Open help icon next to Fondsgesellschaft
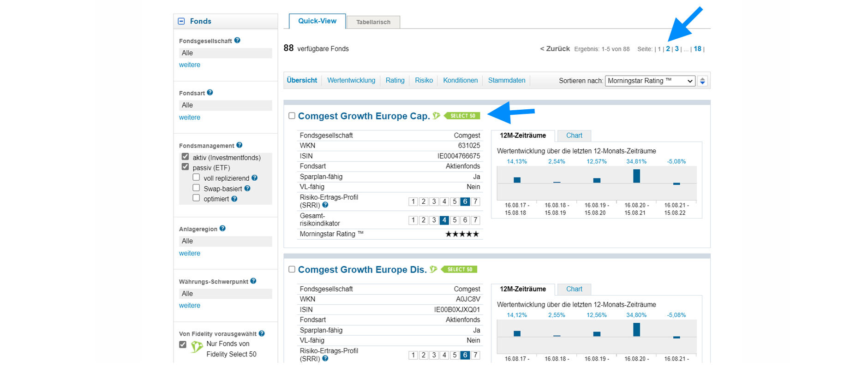The height and width of the screenshot is (373, 868). (237, 40)
